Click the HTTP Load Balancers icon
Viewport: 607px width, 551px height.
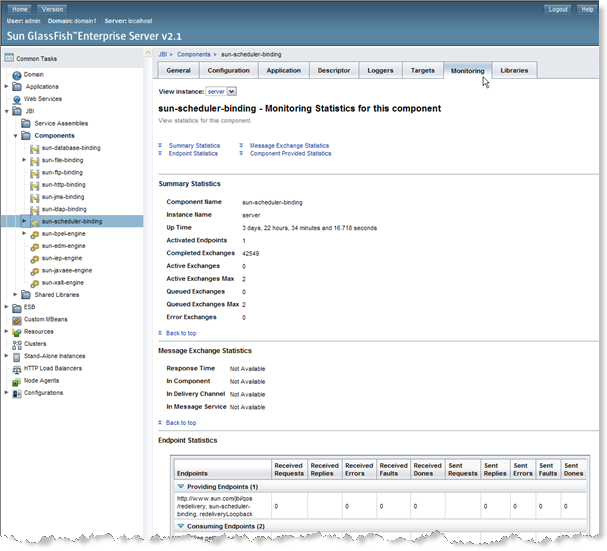tap(17, 369)
